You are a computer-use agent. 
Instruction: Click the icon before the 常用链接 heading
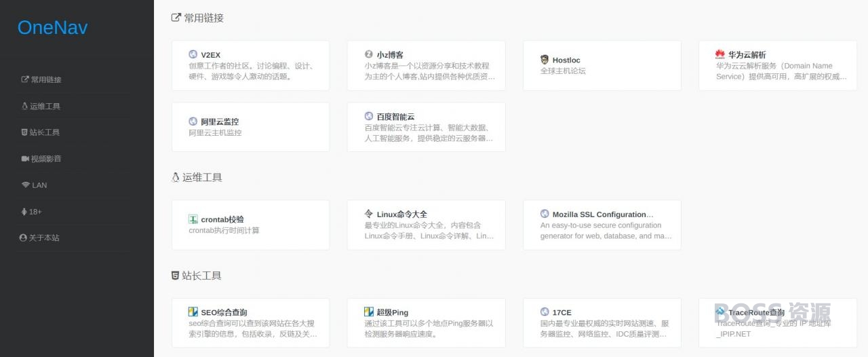(176, 18)
